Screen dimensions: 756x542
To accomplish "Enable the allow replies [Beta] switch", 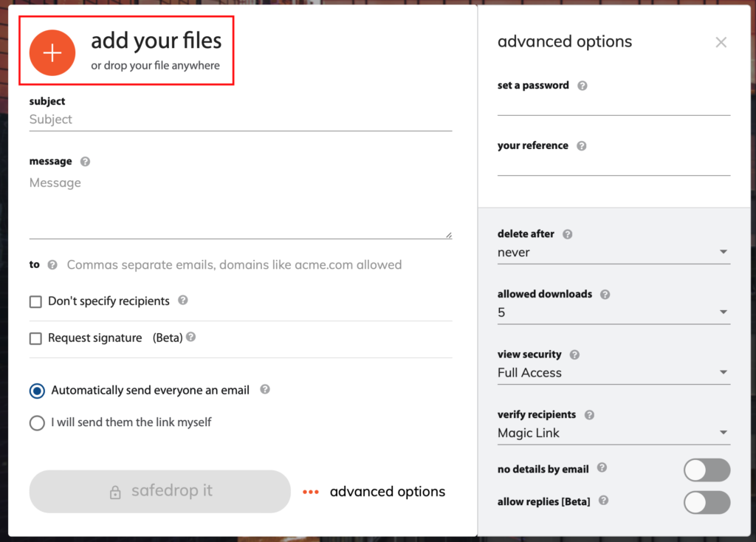I will pyautogui.click(x=707, y=503).
